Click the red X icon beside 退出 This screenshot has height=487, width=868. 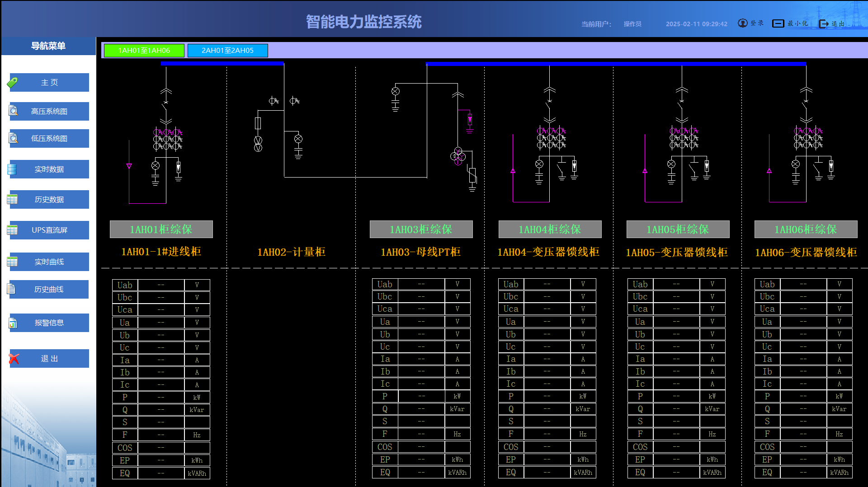(x=14, y=359)
